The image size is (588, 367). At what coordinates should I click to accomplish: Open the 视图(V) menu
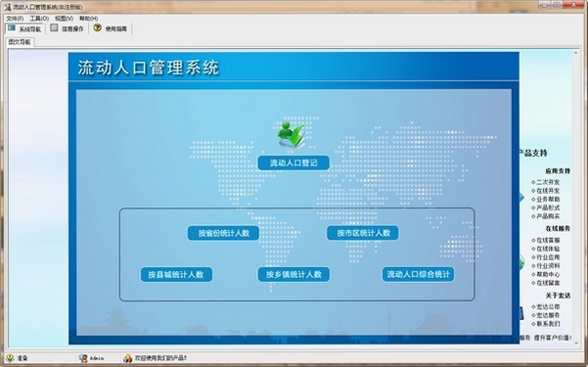65,18
